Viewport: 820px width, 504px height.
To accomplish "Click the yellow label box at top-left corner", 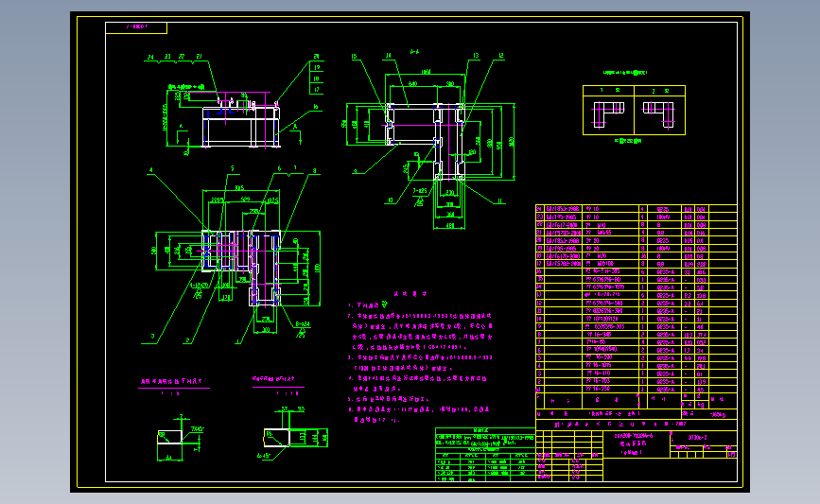I will [136, 27].
